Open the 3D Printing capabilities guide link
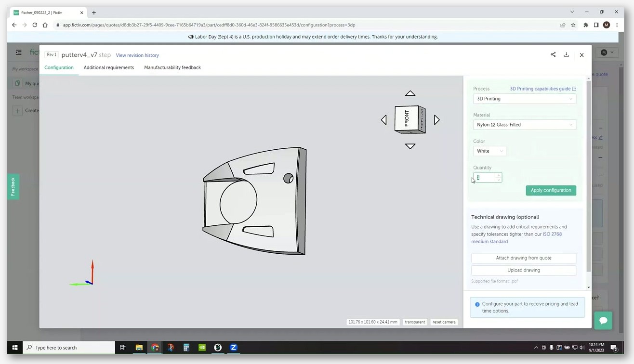Viewport: 634px width, 364px height. [x=543, y=89]
